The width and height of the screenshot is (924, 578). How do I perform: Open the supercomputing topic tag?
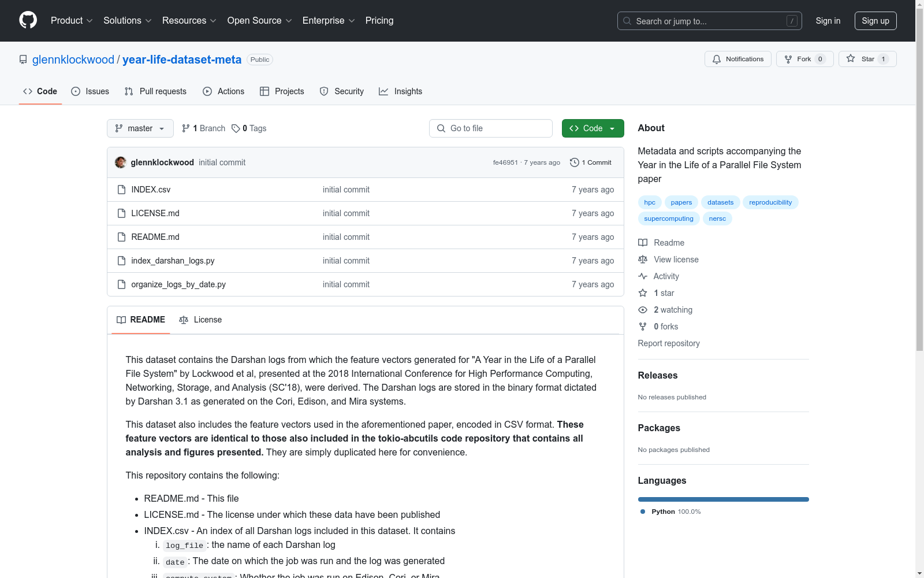[x=669, y=218]
